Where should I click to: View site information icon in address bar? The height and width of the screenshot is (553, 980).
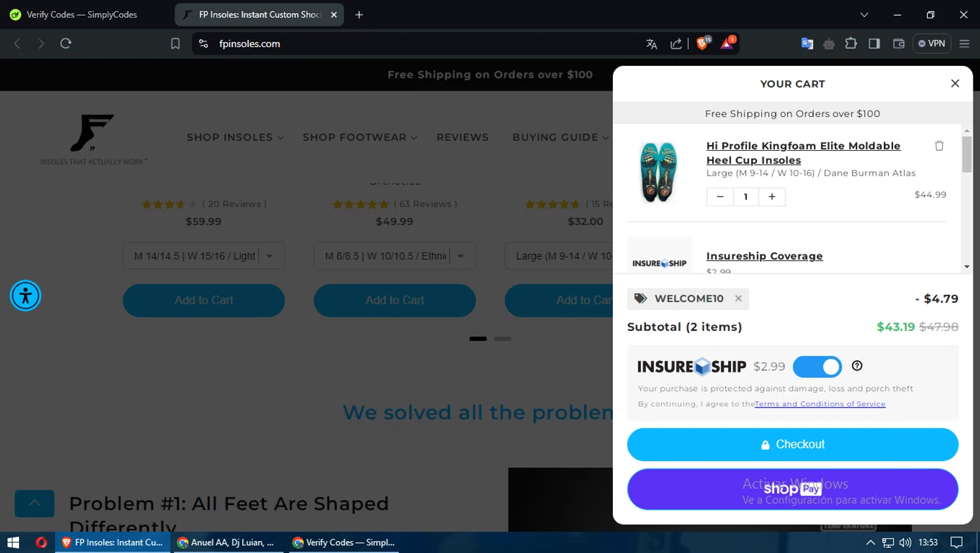pos(204,44)
